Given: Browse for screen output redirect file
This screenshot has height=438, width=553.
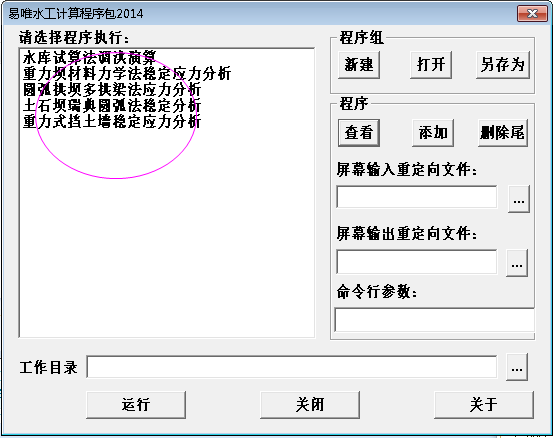Looking at the screenshot, I should [x=517, y=263].
